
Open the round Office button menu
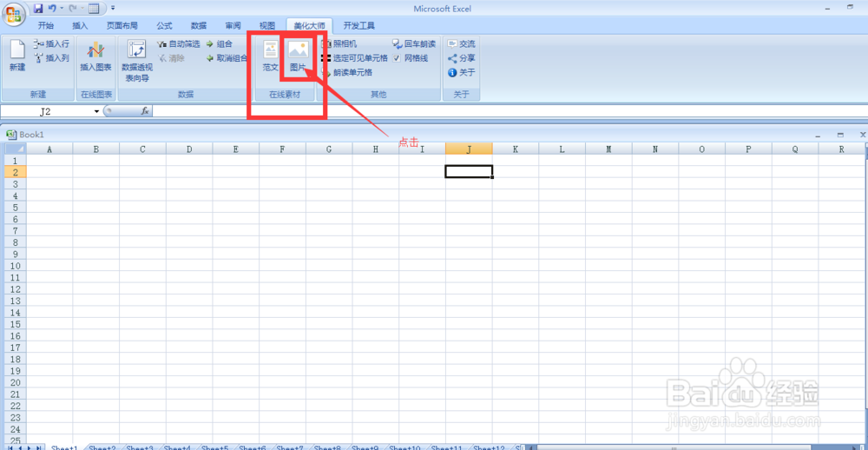pos(13,14)
